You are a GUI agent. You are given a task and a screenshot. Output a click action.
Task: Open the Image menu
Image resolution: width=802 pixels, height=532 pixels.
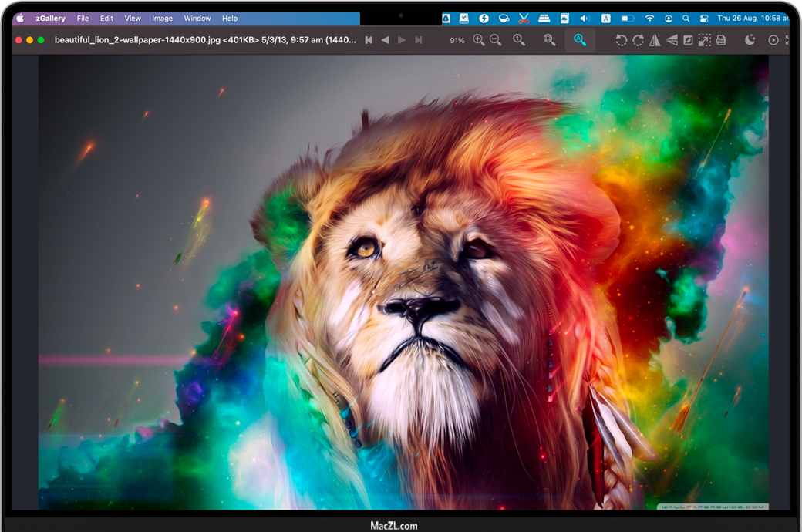point(162,18)
